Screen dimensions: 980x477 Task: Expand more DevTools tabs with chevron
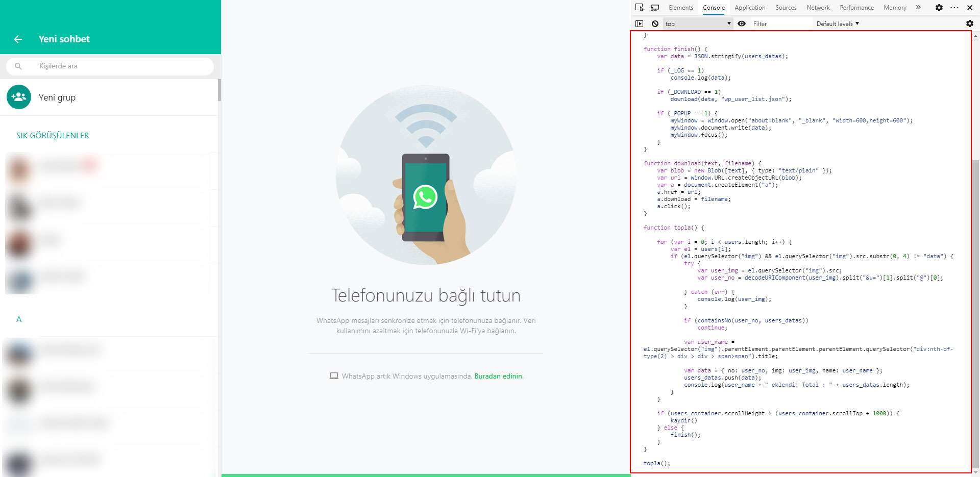click(x=918, y=8)
